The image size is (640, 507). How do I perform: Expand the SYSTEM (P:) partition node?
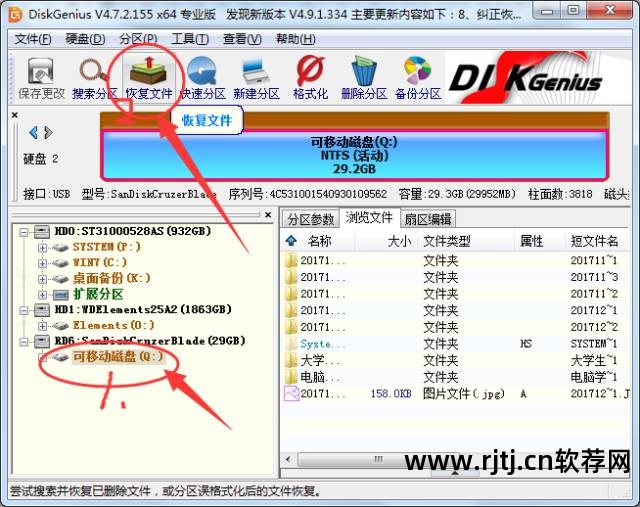tap(42, 247)
